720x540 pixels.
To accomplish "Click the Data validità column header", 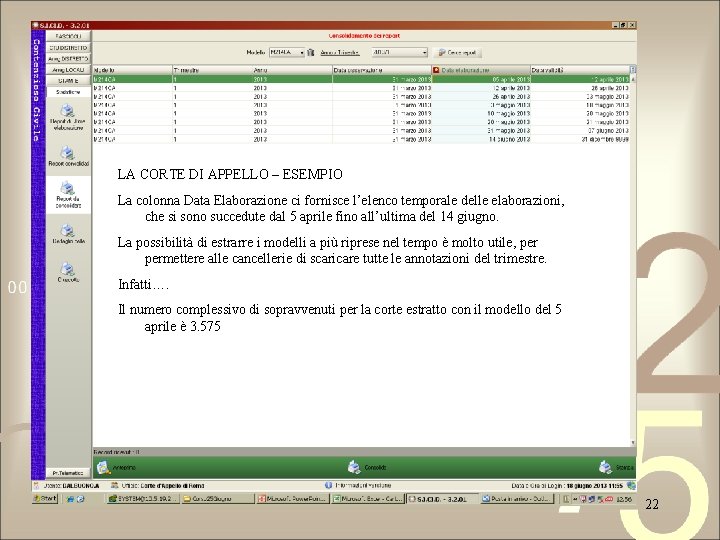I will [x=580, y=70].
